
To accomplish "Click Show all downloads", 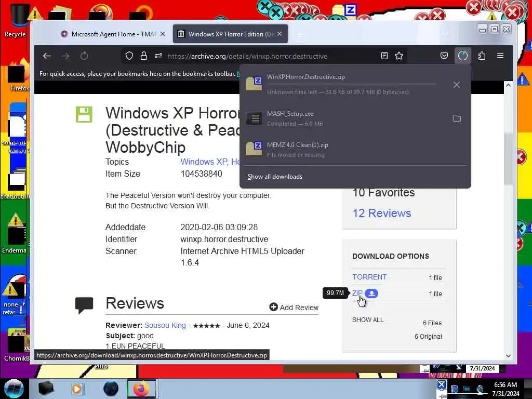I will [275, 177].
